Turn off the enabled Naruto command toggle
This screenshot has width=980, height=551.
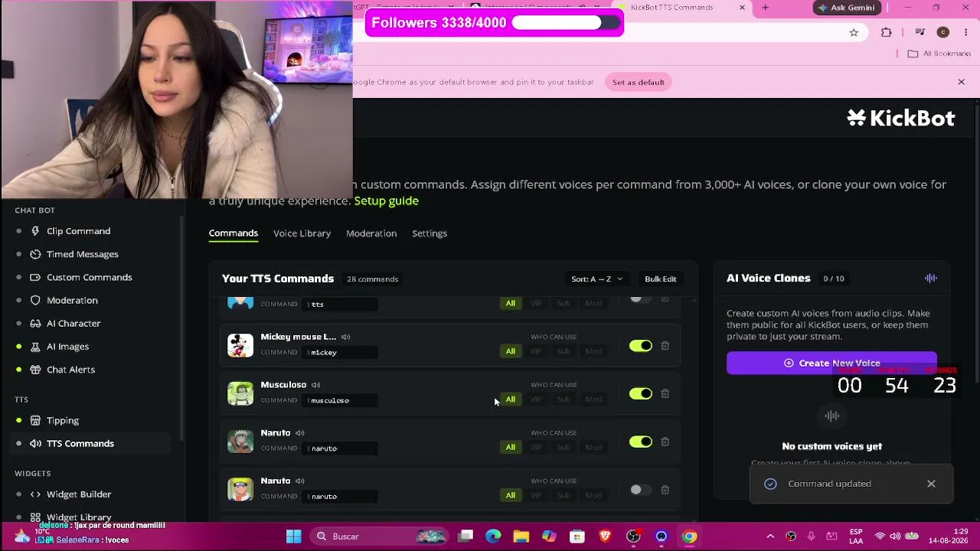pos(641,442)
